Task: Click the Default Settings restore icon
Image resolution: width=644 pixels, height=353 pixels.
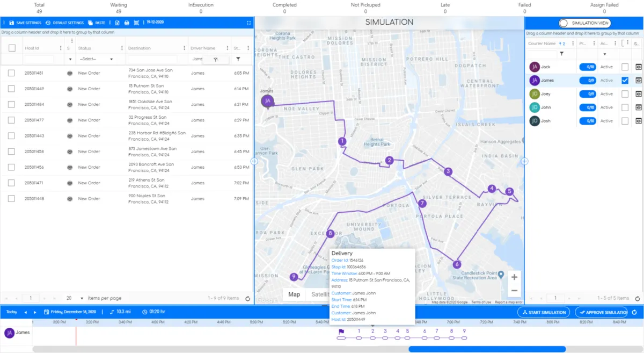Action: 48,23
